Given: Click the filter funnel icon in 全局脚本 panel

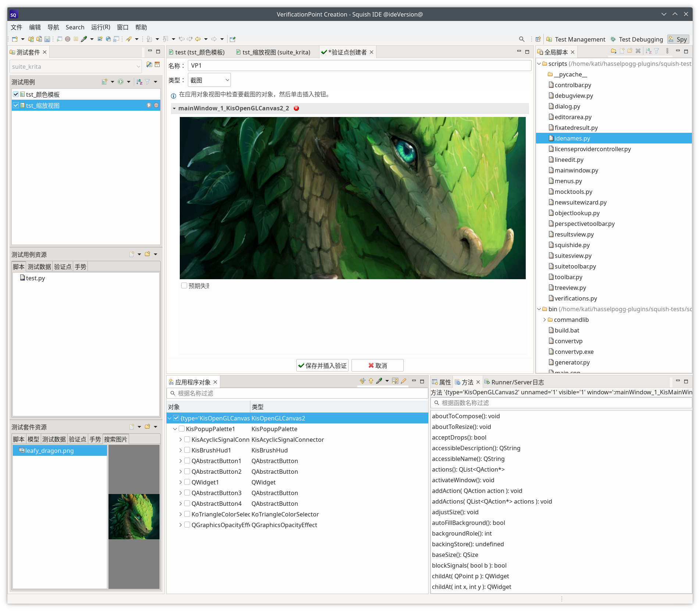Looking at the screenshot, I should pyautogui.click(x=657, y=51).
